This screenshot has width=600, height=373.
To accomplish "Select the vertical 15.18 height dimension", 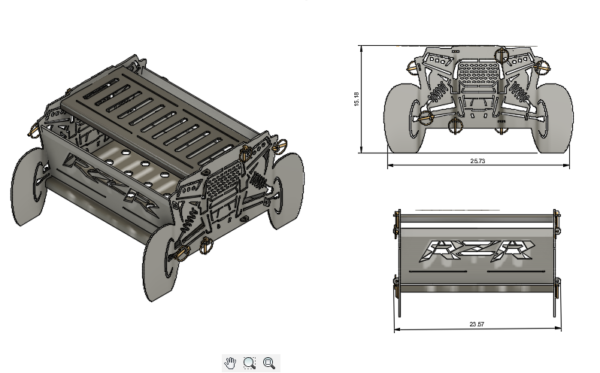I will 357,99.
